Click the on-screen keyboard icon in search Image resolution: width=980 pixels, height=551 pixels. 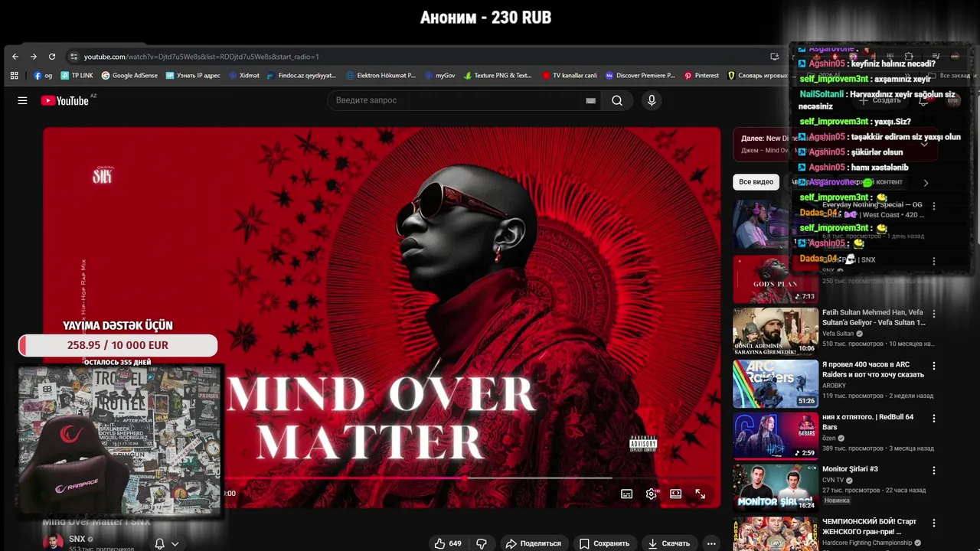click(590, 100)
